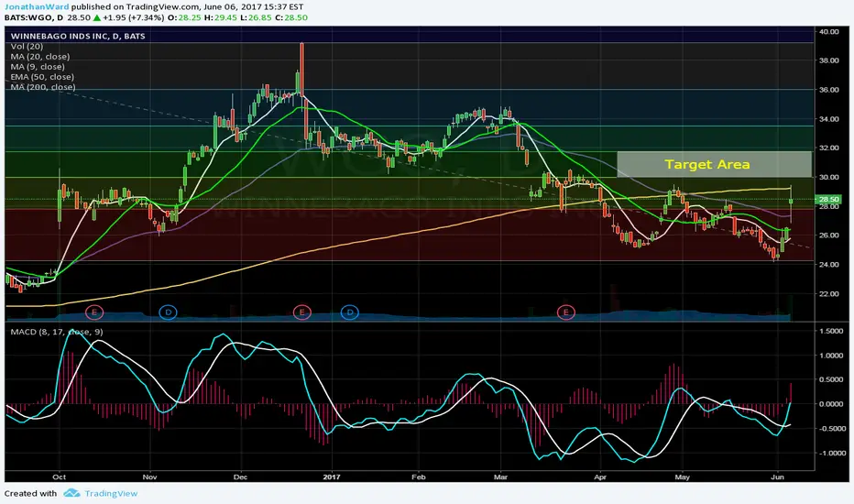The image size is (854, 504).
Task: Click the dividend D marker near 2017
Action: [350, 312]
